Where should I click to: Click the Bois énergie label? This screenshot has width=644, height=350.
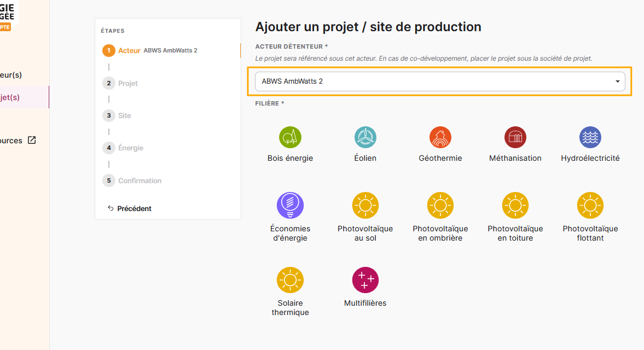pyautogui.click(x=290, y=158)
